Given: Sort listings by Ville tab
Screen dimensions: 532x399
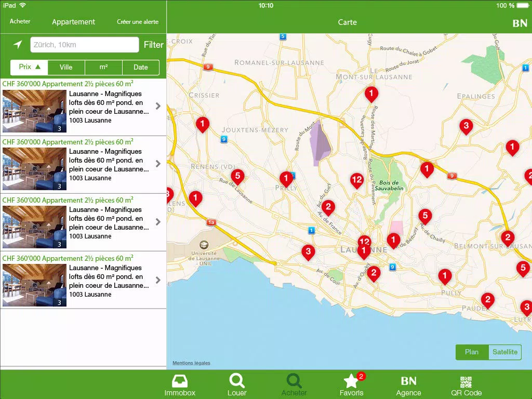Looking at the screenshot, I should click(x=66, y=67).
